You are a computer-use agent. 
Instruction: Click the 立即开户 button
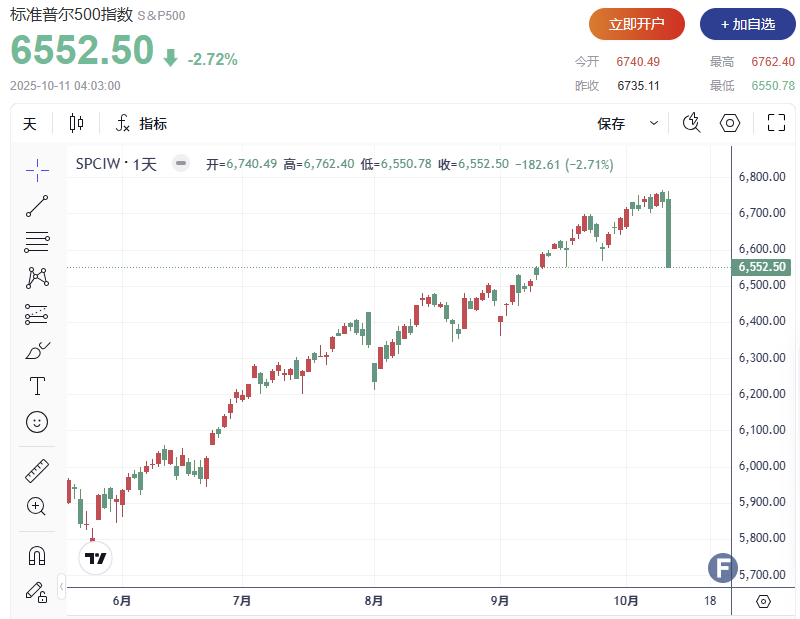(x=637, y=23)
